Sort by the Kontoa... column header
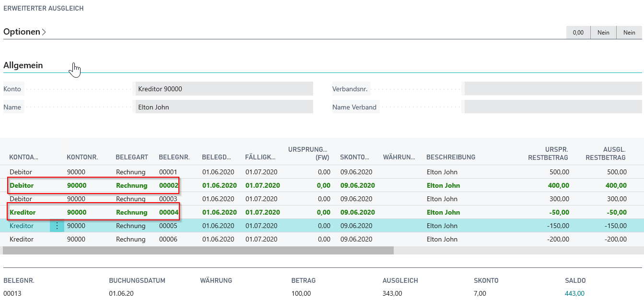This screenshot has width=644, height=302. click(23, 157)
